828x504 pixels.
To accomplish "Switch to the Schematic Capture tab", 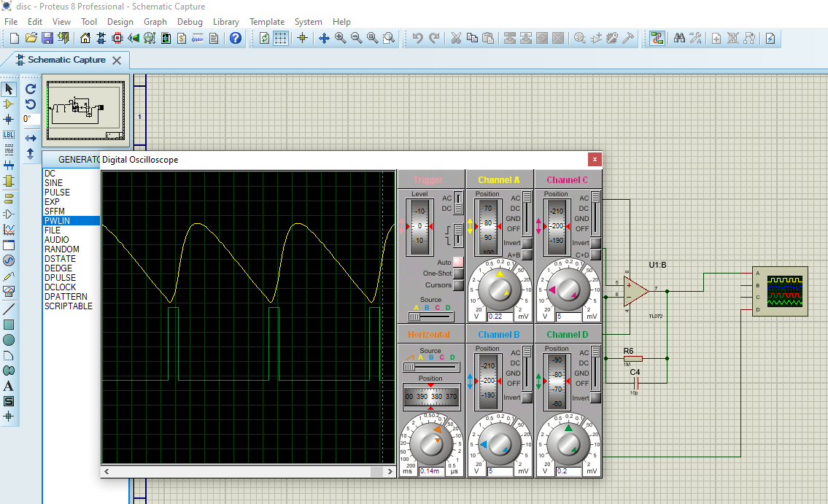I will point(66,60).
